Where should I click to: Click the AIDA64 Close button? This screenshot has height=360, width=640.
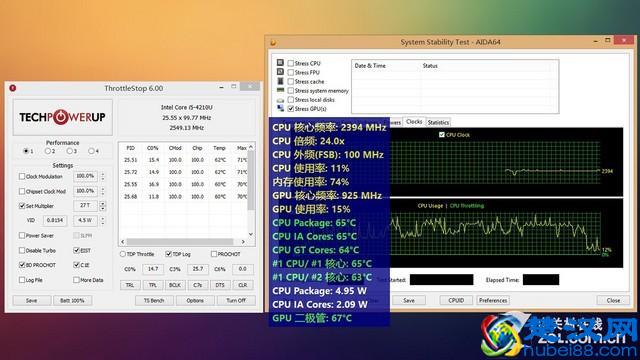click(x=613, y=300)
